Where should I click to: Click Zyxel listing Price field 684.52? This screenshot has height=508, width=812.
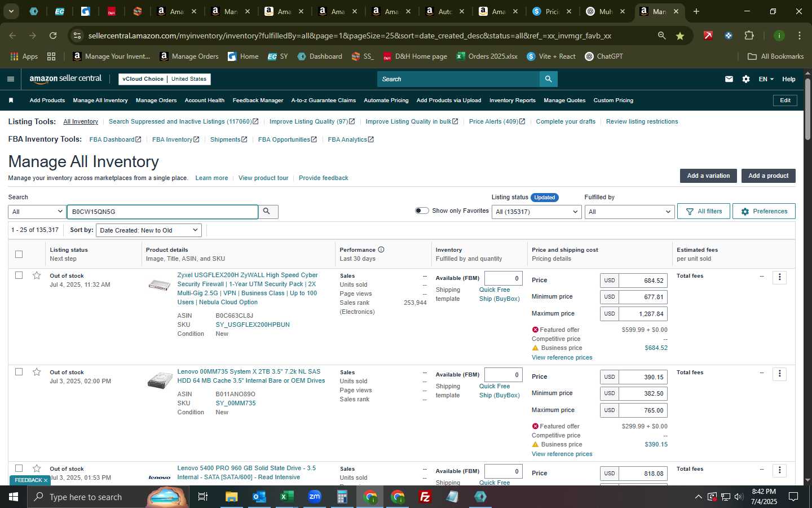643,281
